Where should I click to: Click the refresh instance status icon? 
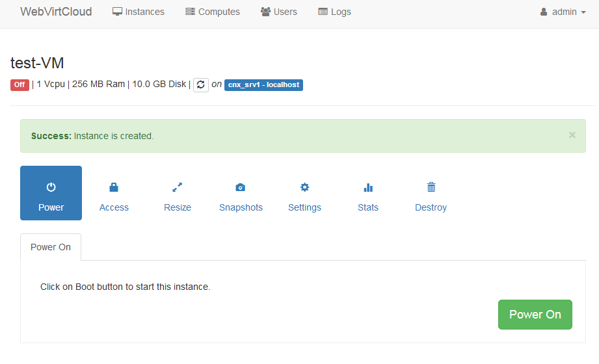[201, 84]
